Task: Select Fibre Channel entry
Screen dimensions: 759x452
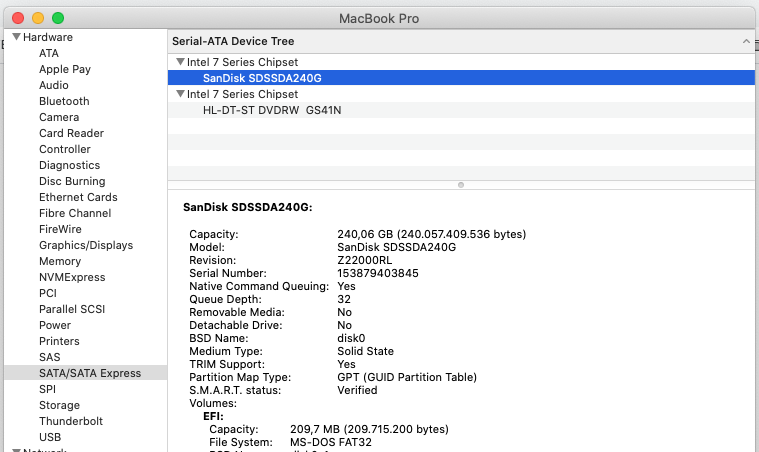Action: 75,213
